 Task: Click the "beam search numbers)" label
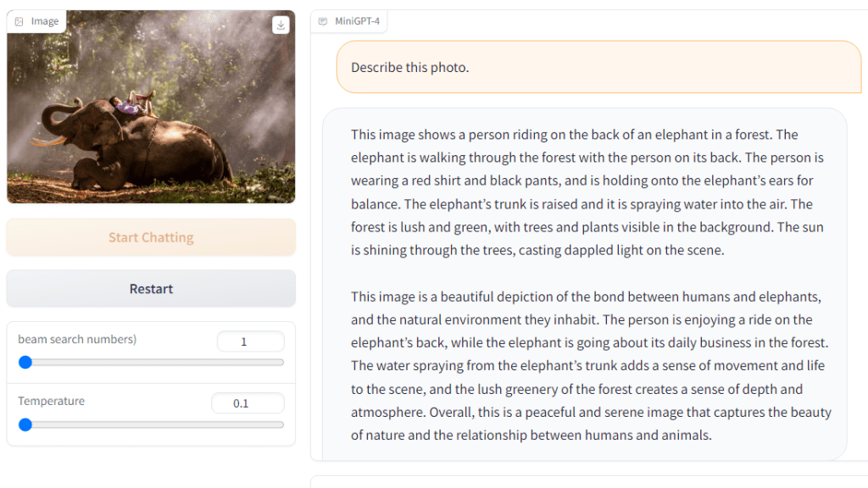click(x=77, y=340)
